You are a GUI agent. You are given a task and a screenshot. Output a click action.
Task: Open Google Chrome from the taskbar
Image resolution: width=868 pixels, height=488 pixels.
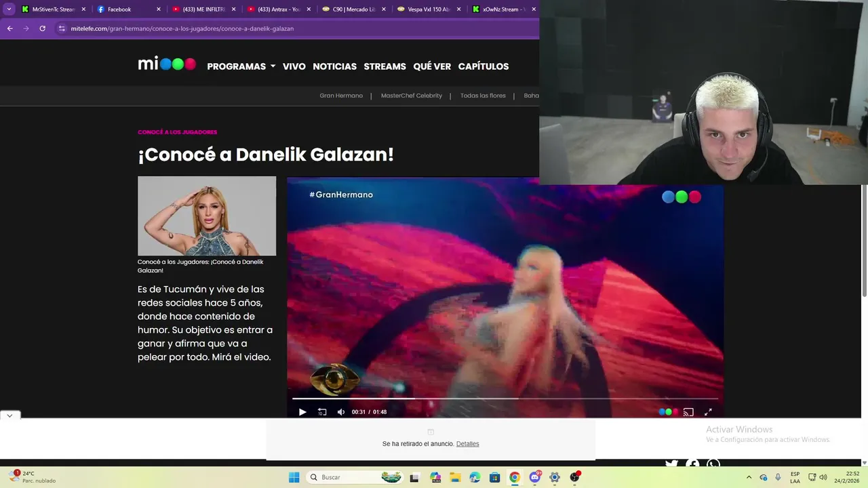(515, 477)
